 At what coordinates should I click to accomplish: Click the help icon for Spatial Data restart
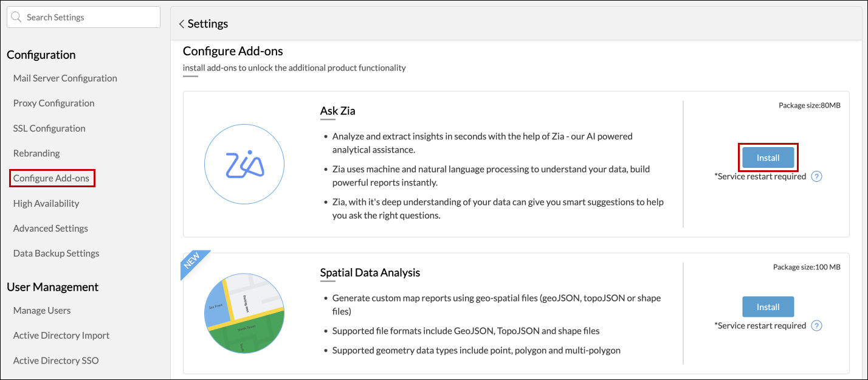pos(817,326)
